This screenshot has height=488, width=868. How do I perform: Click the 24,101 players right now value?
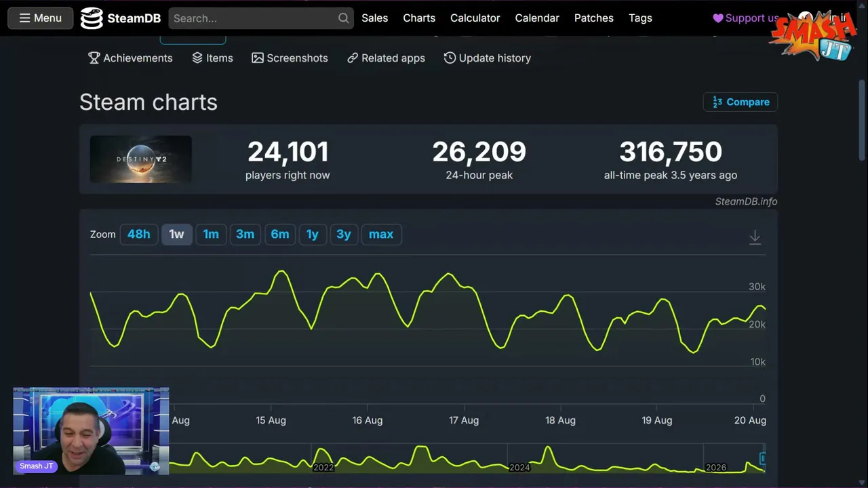pos(288,152)
